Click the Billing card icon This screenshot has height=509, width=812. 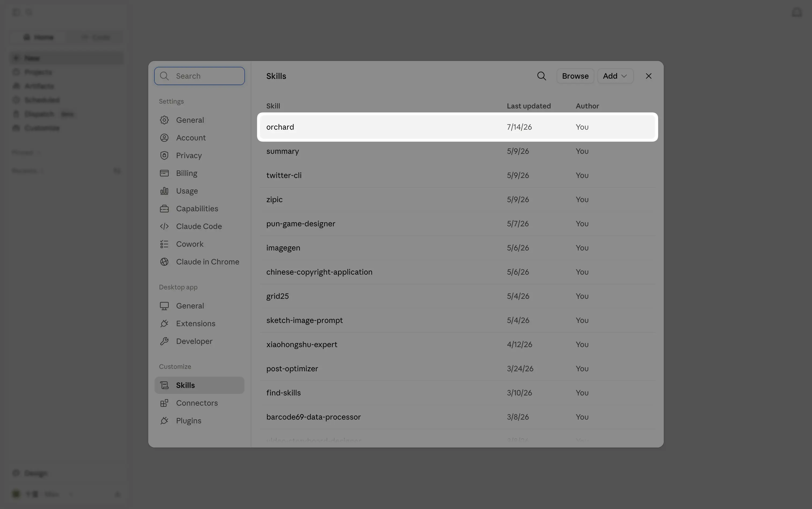(164, 173)
